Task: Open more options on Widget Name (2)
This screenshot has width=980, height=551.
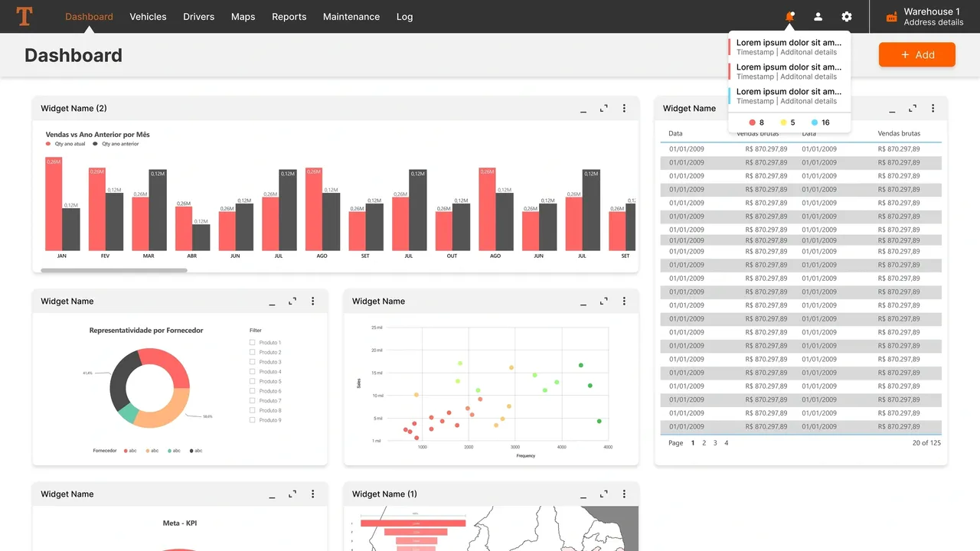Action: pos(624,109)
